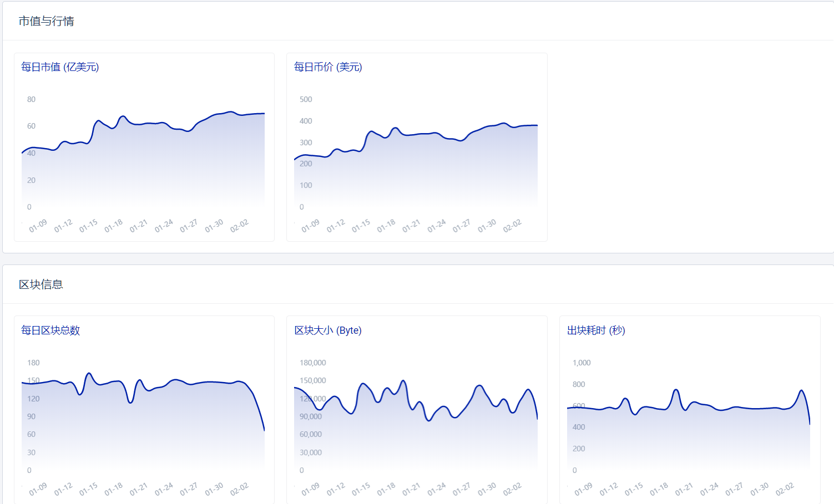Open the 每日市值 (亿美元) chart title link
This screenshot has height=504, width=834.
pos(60,67)
